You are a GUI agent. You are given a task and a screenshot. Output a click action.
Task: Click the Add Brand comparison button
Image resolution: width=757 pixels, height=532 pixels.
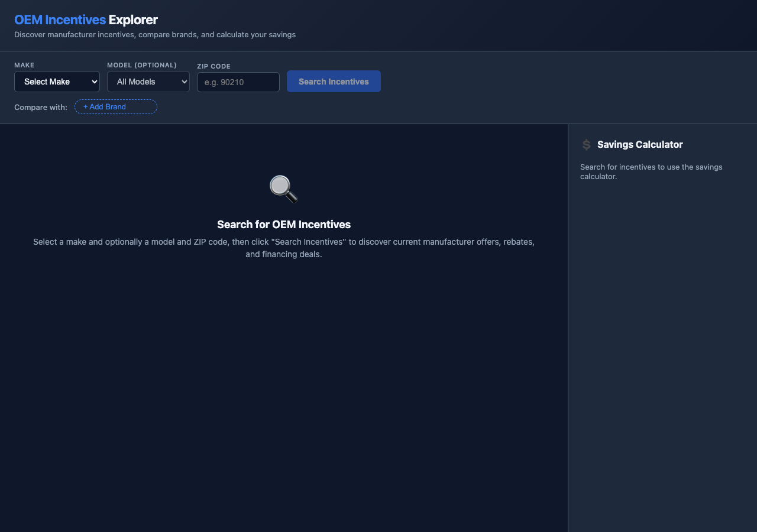pos(115,107)
